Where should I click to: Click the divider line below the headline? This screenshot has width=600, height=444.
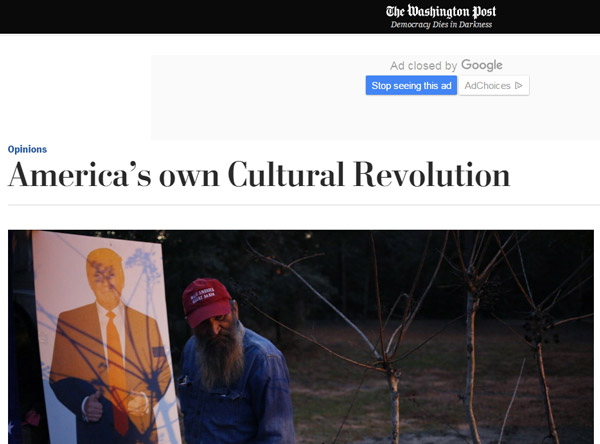click(x=304, y=205)
